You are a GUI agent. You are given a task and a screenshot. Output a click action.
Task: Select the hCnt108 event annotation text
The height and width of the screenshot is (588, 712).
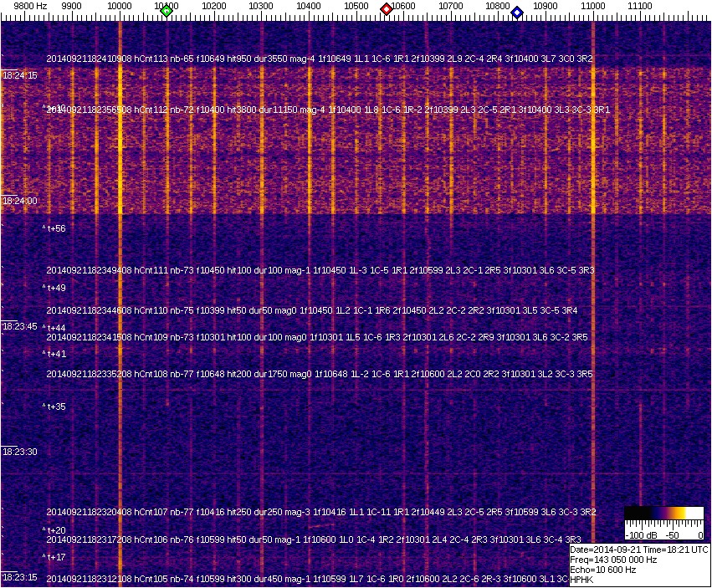320,374
